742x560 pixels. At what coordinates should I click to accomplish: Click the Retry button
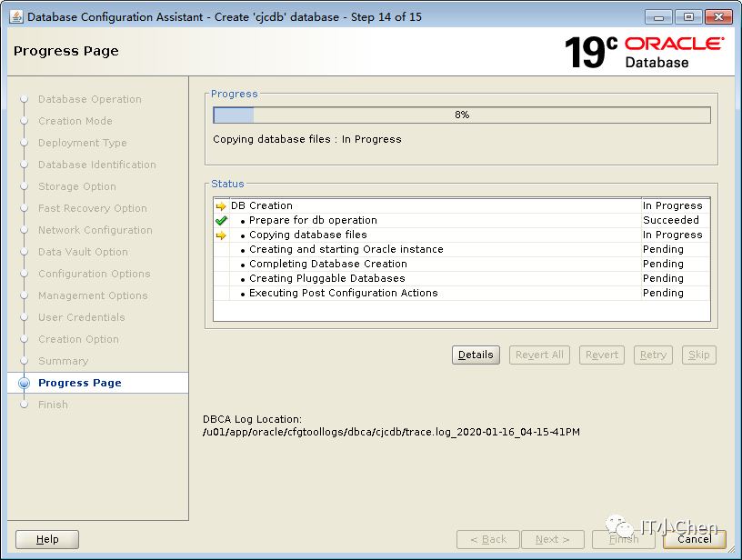pyautogui.click(x=653, y=355)
